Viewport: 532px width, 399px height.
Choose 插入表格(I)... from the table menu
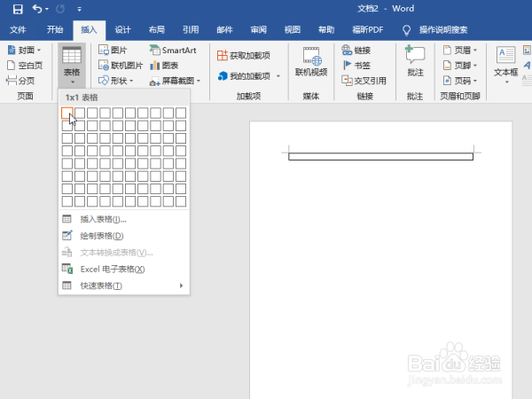(x=124, y=219)
